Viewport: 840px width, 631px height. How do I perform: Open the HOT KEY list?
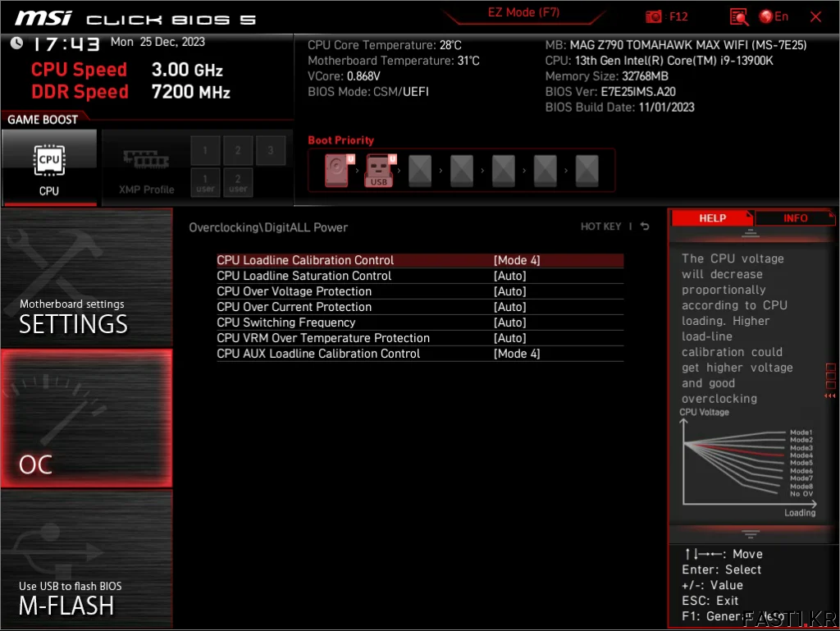coord(600,226)
